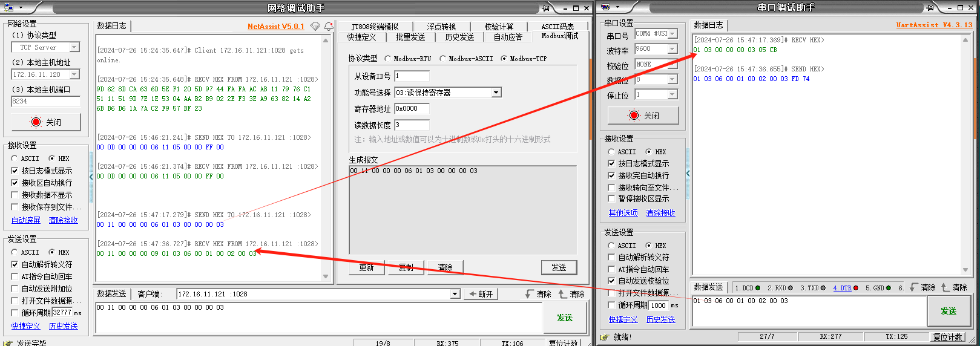Open the 历史发送 tab in NetAssist
Screen dimensions: 980x346
pos(459,37)
